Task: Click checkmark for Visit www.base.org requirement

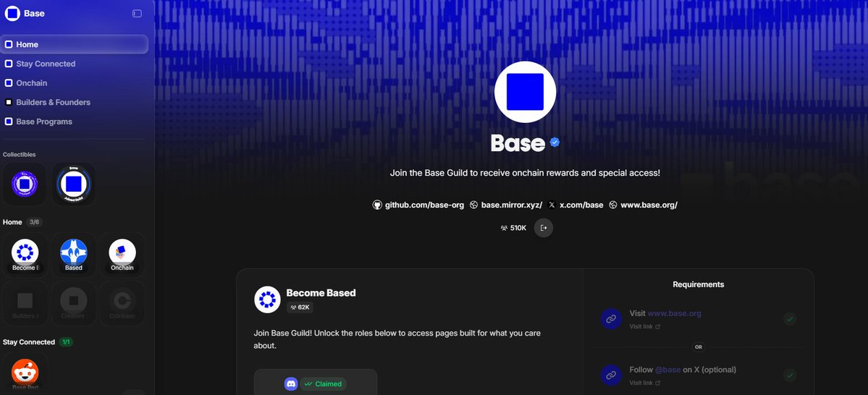Action: coord(790,318)
